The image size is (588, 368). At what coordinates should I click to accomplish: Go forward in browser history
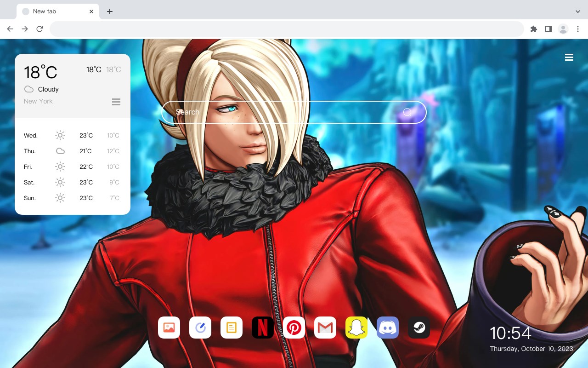coord(25,29)
